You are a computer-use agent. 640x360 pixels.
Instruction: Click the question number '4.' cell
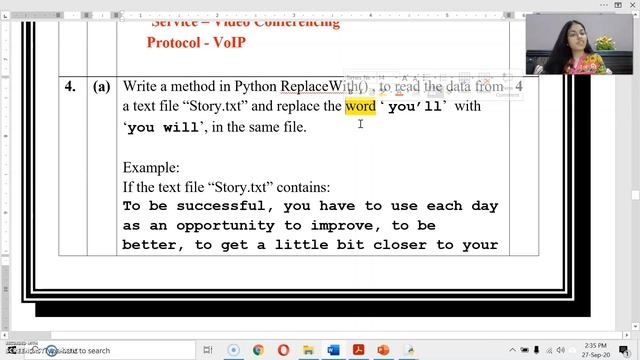point(70,87)
